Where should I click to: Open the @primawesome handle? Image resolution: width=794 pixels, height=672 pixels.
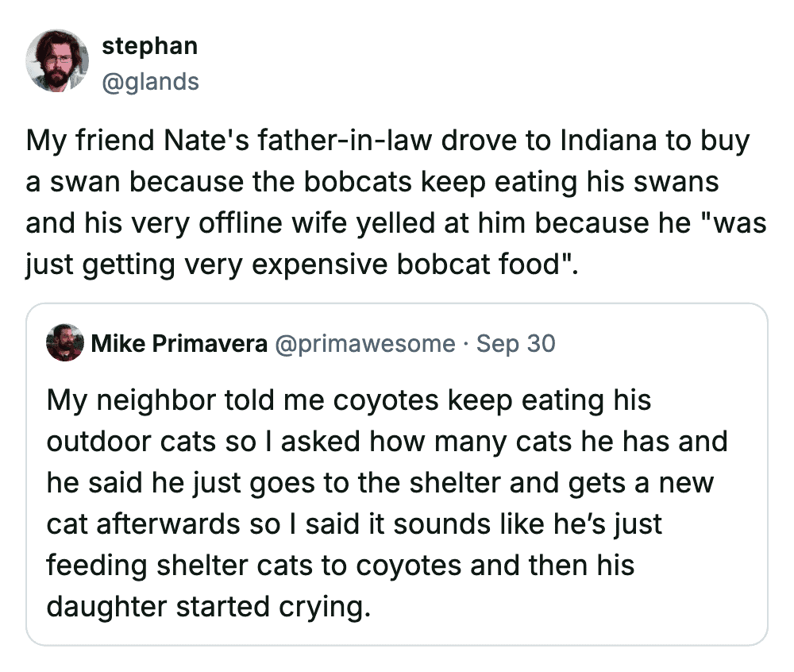(x=365, y=344)
